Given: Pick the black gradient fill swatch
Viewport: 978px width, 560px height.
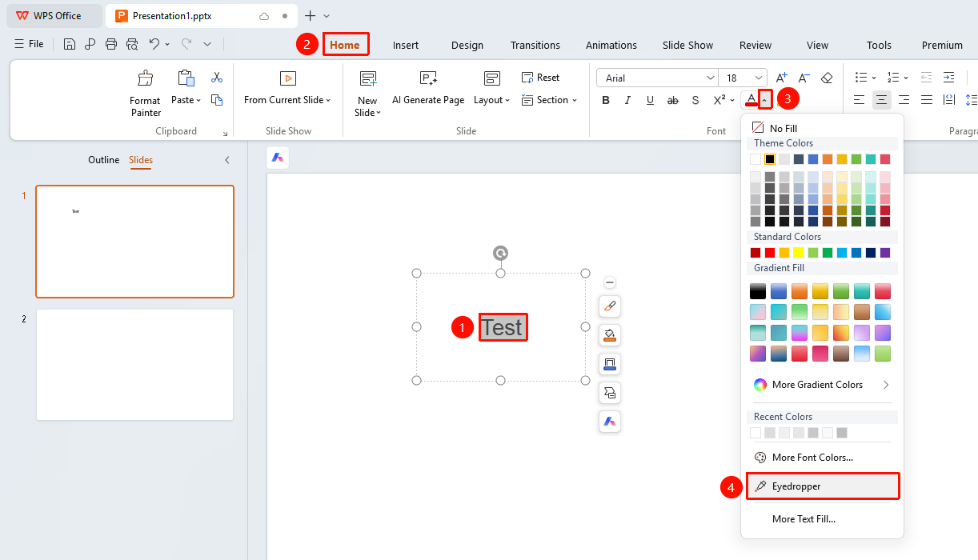Looking at the screenshot, I should click(758, 291).
